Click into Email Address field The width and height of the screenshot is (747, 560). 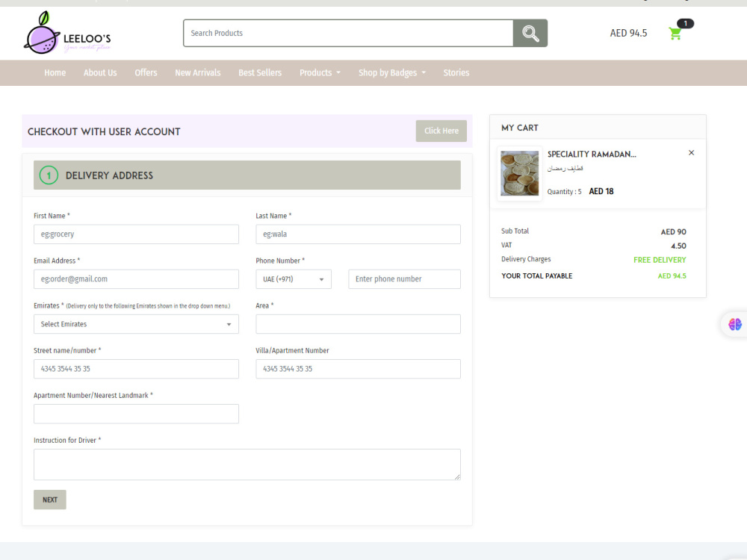pyautogui.click(x=136, y=279)
